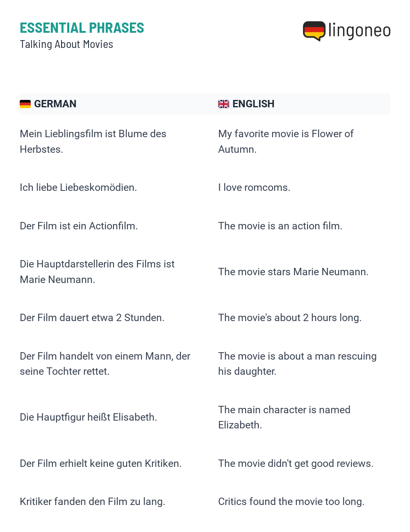The height and width of the screenshot is (532, 410).
Task: Click the translation I love romcoms
Action: [254, 187]
